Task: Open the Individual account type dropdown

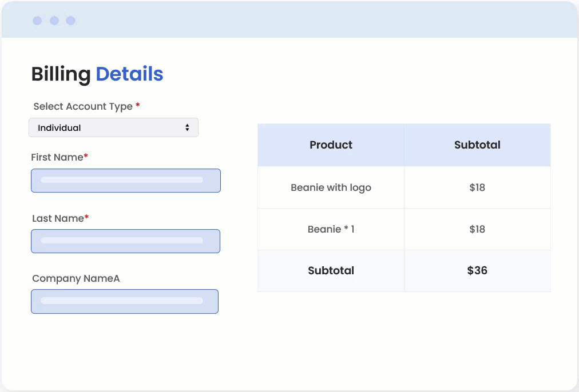Action: pyautogui.click(x=113, y=128)
